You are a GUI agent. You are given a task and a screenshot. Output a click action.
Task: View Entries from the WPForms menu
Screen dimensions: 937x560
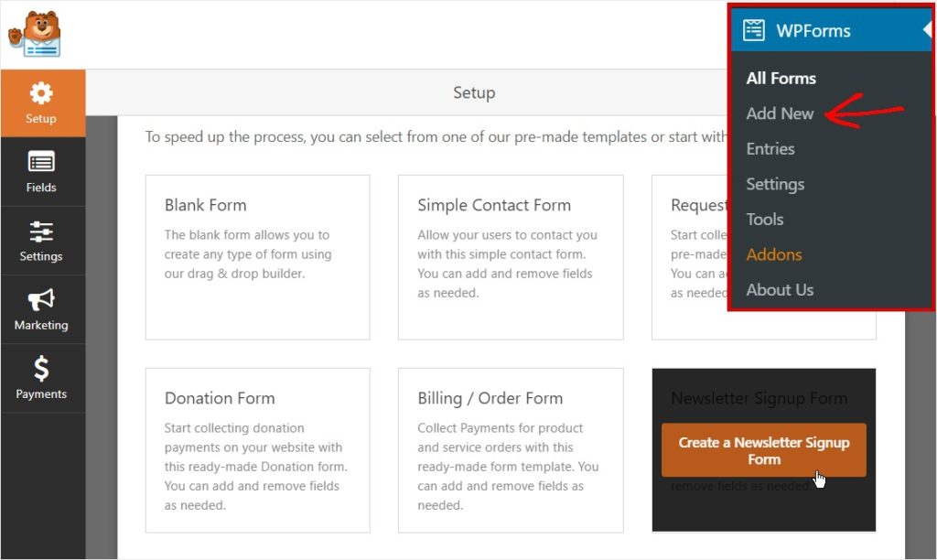(x=771, y=148)
